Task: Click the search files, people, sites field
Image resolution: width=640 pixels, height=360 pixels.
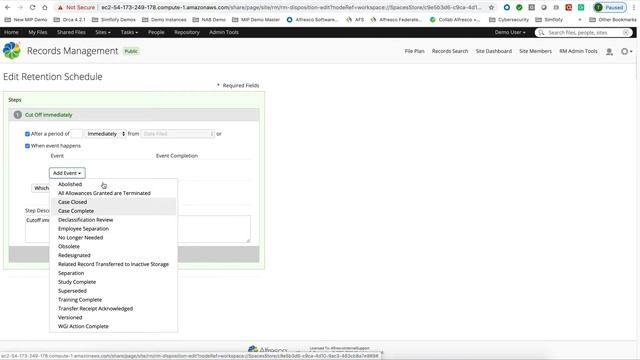Action: 583,33
